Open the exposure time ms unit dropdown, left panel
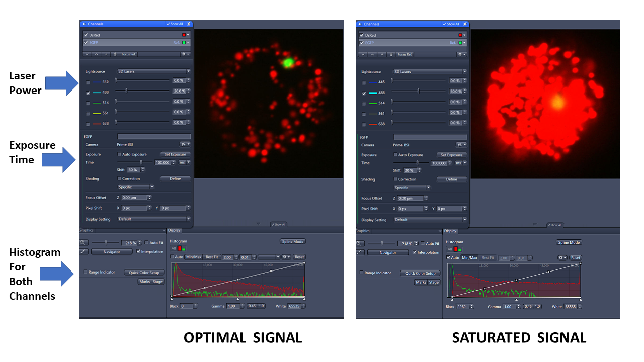Viewport: 644px width, 362px height. click(x=185, y=162)
